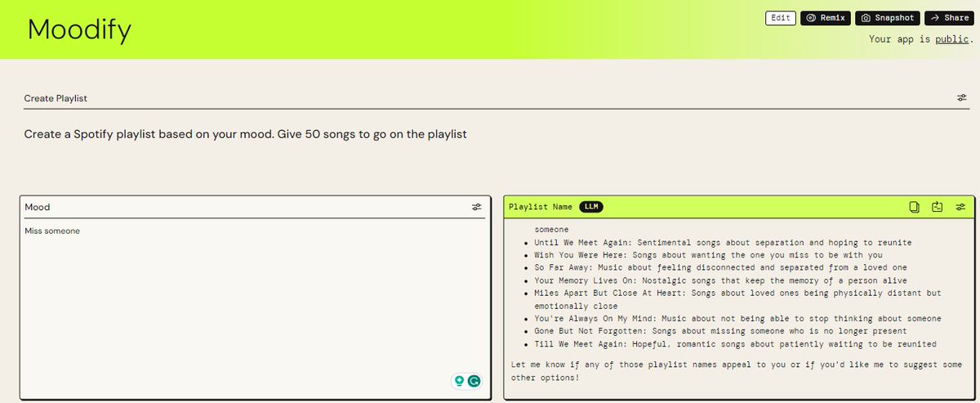Click the LLM badge next to Playlist Name
Viewport: 980px width, 403px height.
coord(591,207)
